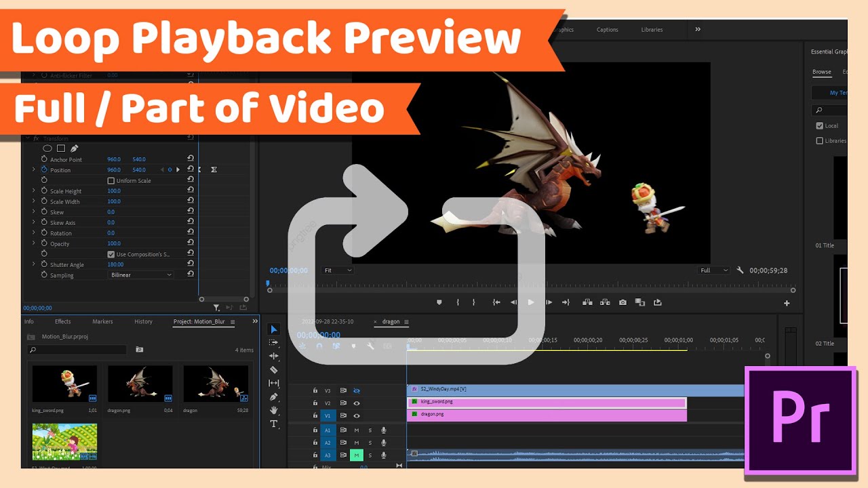Screen dimensions: 868x488
Task: Expand the Scale Height property
Action: click(x=33, y=190)
